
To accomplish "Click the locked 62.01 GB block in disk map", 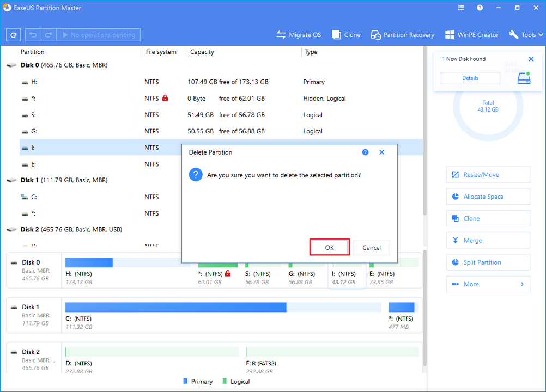I will pyautogui.click(x=218, y=273).
